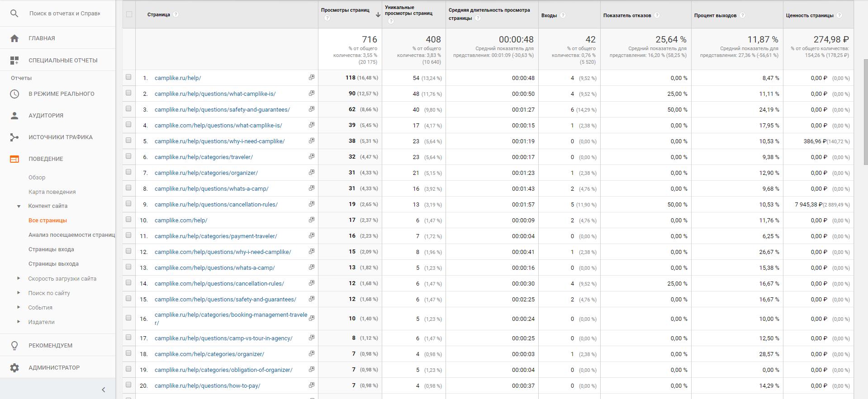Collapse the left sidebar with the chevron
The image size is (868, 399).
tap(103, 390)
